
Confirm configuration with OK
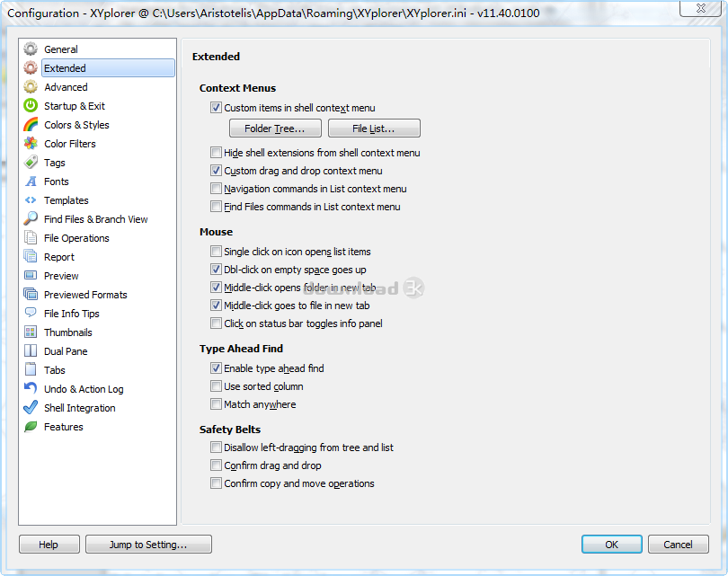click(612, 545)
